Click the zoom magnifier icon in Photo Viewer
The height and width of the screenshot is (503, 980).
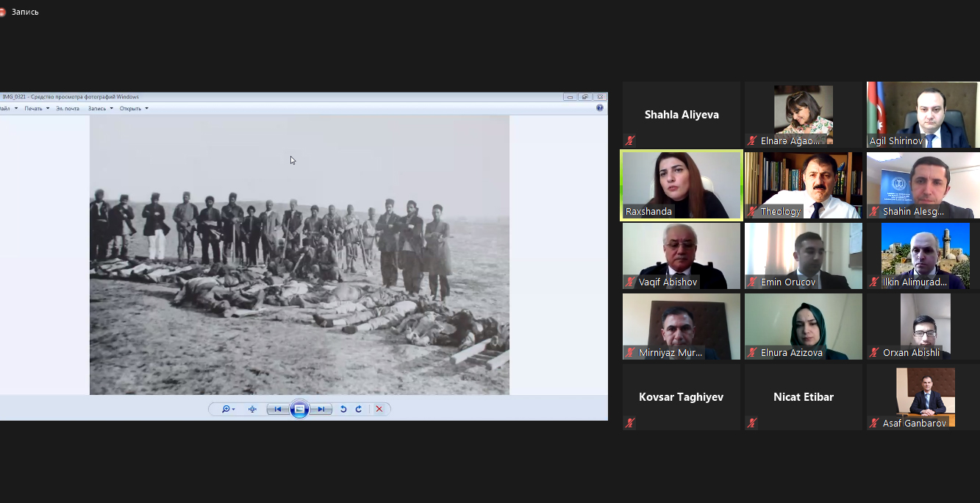point(227,409)
